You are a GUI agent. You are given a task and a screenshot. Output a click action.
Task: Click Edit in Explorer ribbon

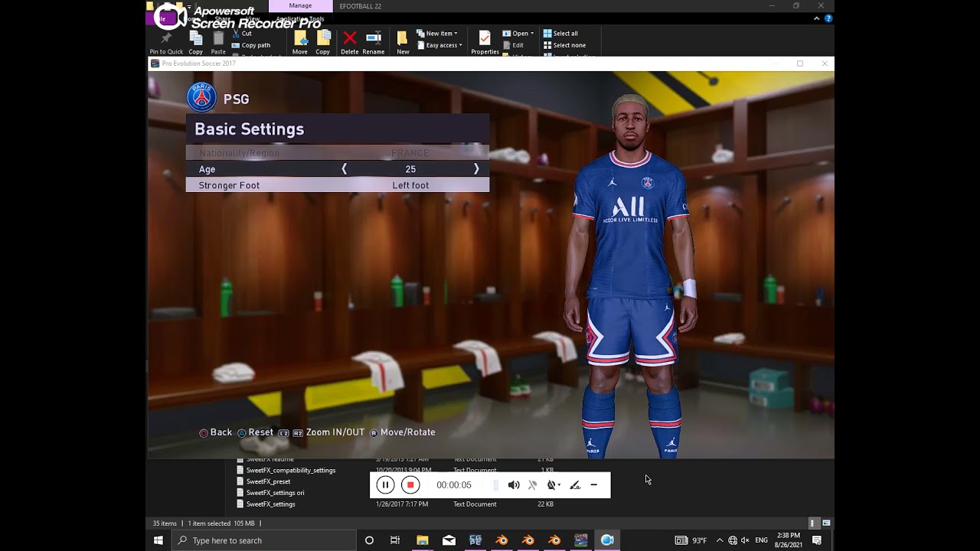pos(513,45)
